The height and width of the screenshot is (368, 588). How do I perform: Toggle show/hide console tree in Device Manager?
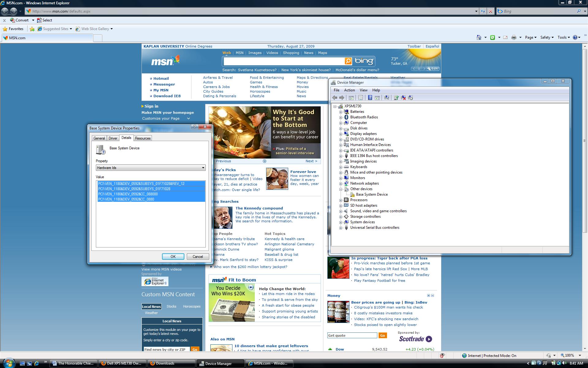[351, 98]
